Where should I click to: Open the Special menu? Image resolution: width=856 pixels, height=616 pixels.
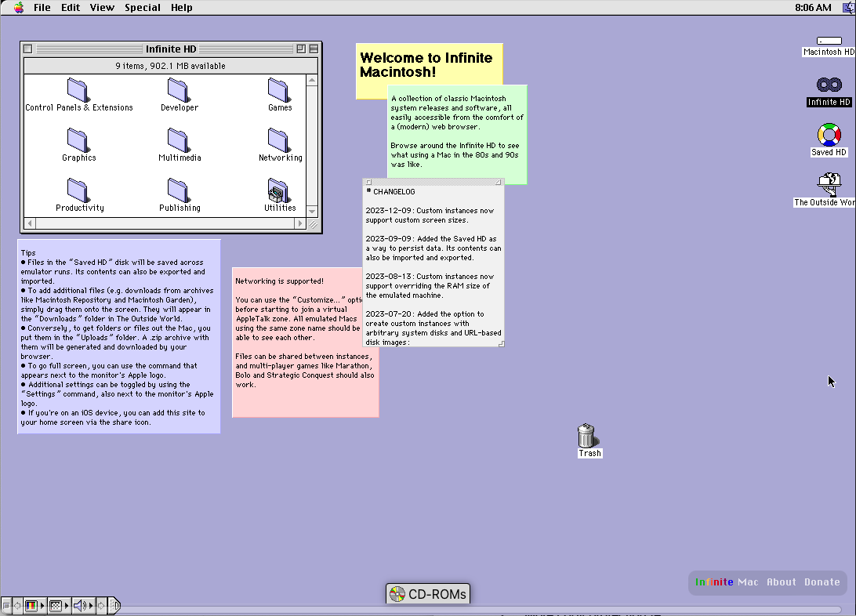142,8
